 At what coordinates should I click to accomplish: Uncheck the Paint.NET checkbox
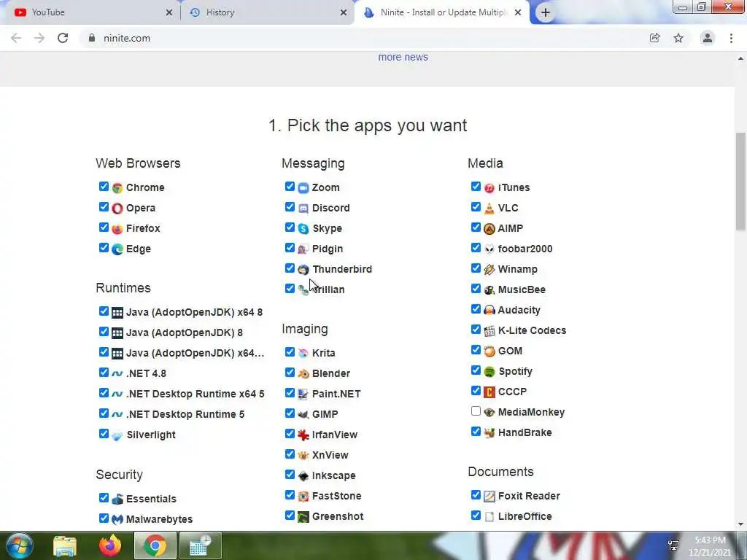pyautogui.click(x=290, y=393)
